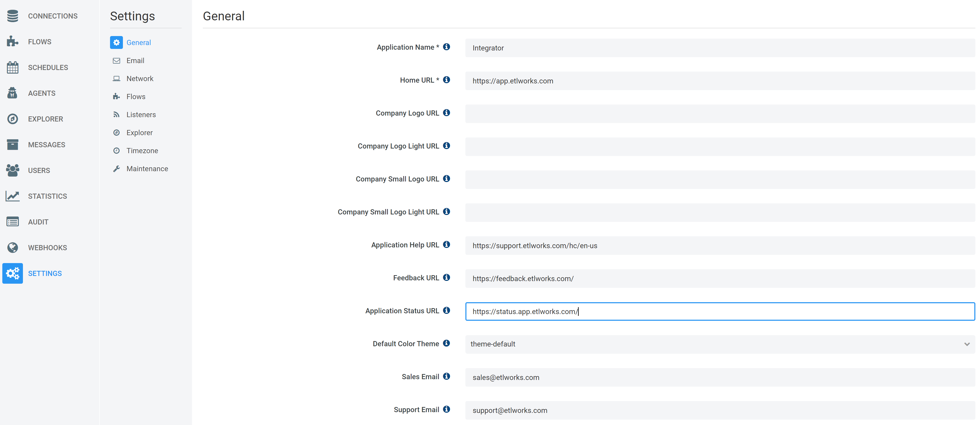Viewport: 980px width, 425px height.
Task: Show info tooltip for Home URL
Action: click(x=447, y=80)
